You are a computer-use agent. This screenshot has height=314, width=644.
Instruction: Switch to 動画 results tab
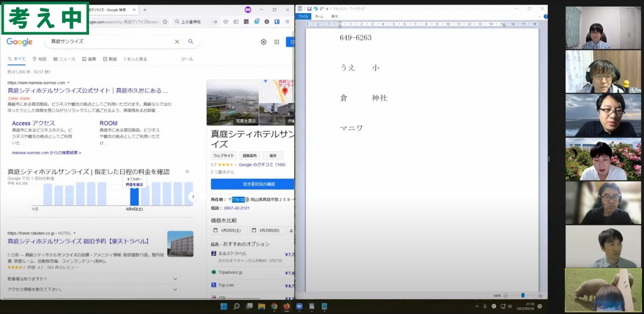(x=110, y=59)
